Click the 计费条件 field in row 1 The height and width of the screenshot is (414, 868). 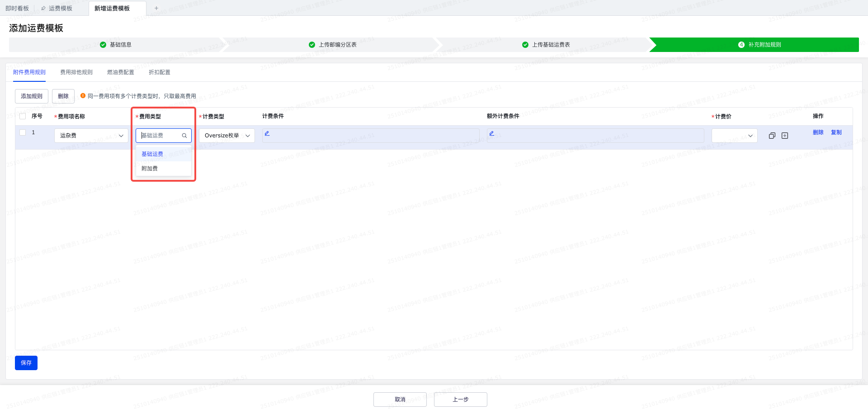371,136
